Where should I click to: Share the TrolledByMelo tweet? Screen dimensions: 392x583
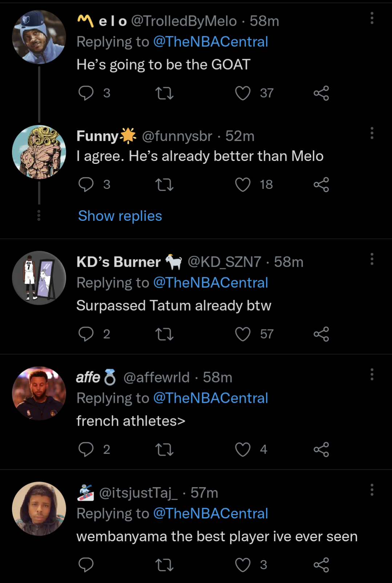coord(321,93)
